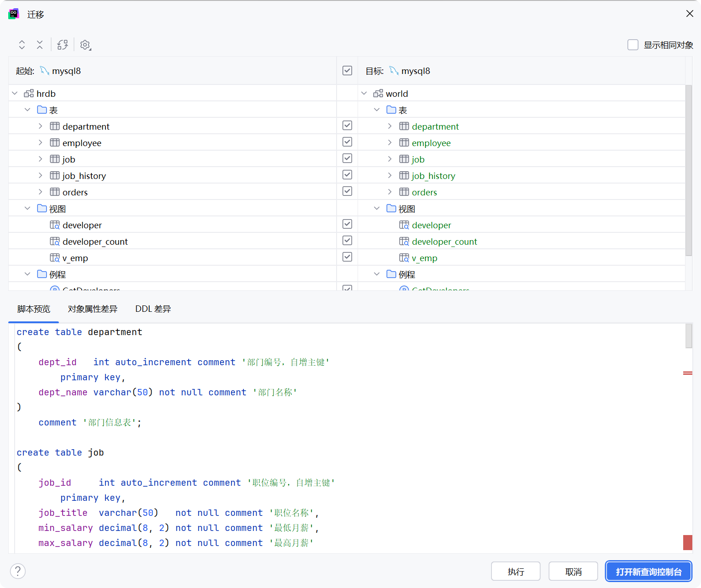Switch to the 对象属性差异 tab
The image size is (701, 588).
(93, 309)
